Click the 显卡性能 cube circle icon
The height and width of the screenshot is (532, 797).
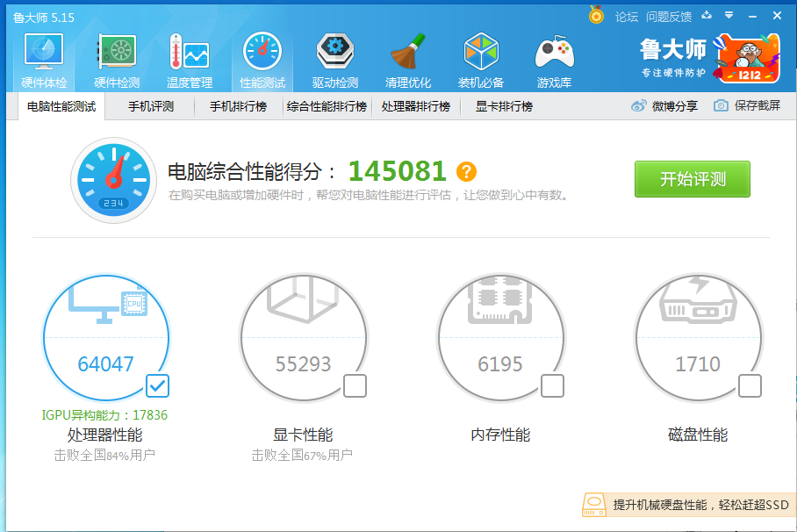pyautogui.click(x=304, y=338)
